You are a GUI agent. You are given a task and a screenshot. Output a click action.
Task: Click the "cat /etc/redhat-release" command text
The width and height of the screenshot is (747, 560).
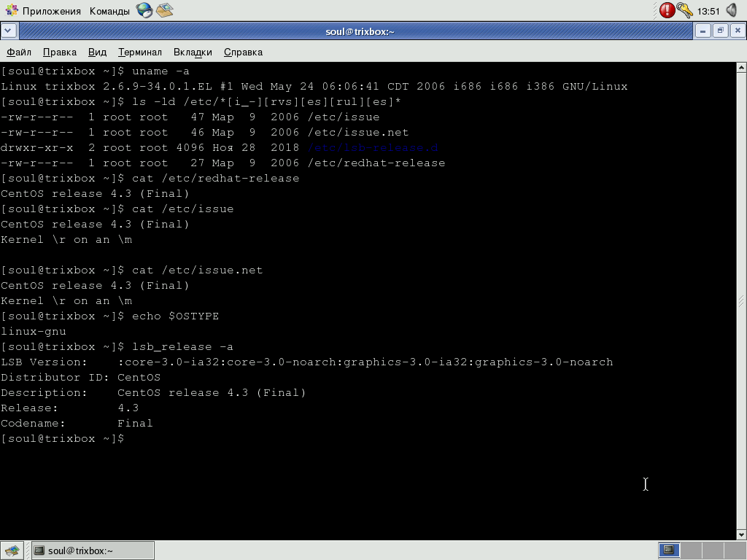pos(216,178)
